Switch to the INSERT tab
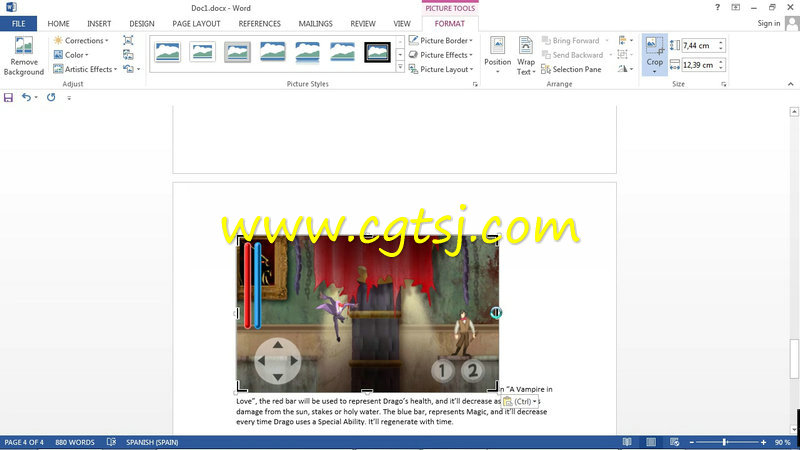The width and height of the screenshot is (800, 450). [x=99, y=23]
